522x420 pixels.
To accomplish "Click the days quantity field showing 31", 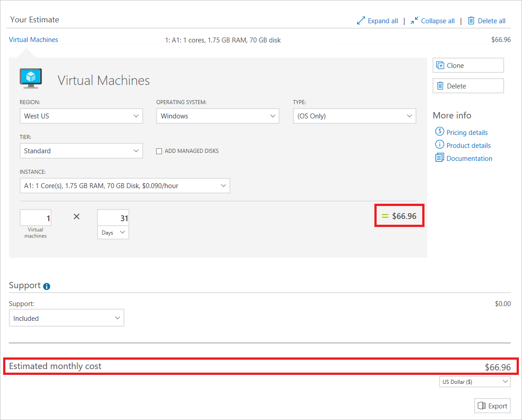I will (x=113, y=218).
